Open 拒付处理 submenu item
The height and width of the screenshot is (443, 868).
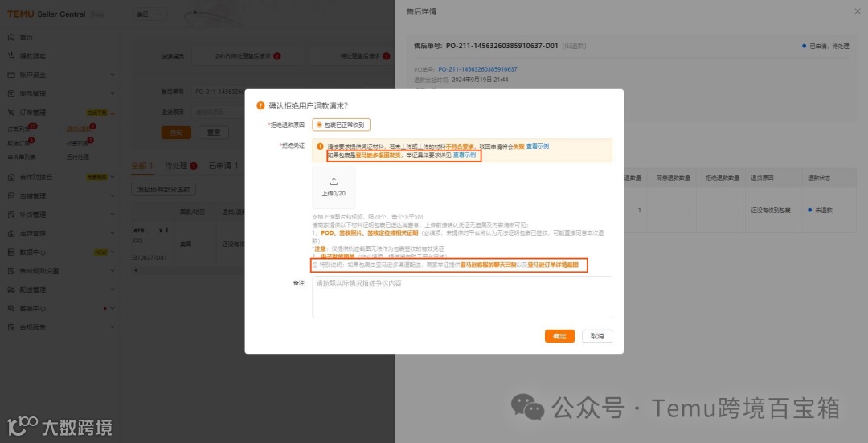77,158
